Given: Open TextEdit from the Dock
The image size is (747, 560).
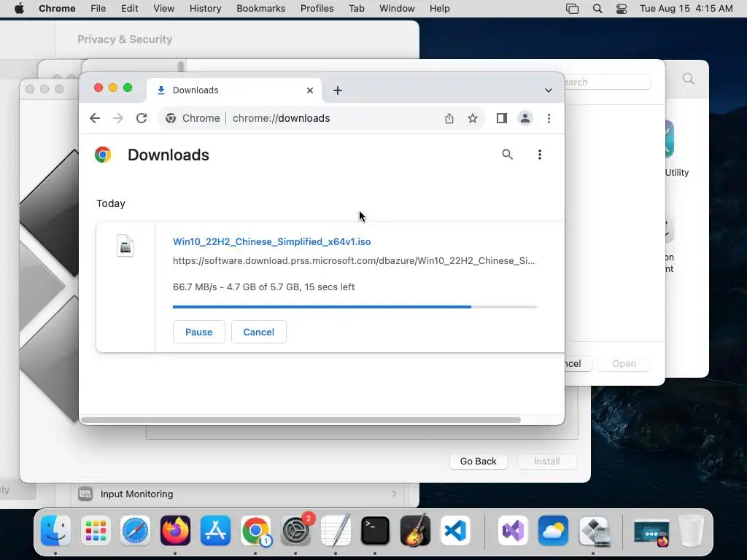Looking at the screenshot, I should (x=336, y=531).
